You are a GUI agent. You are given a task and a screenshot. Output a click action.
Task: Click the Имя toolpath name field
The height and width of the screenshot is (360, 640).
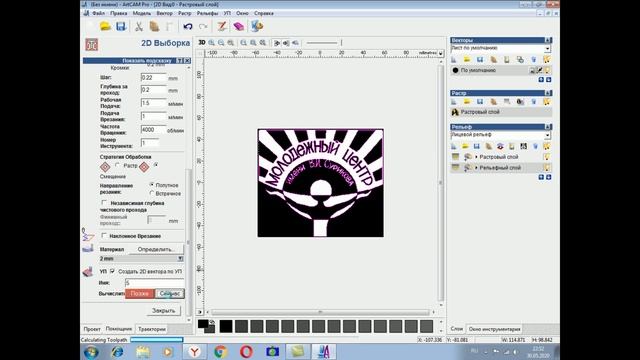155,282
